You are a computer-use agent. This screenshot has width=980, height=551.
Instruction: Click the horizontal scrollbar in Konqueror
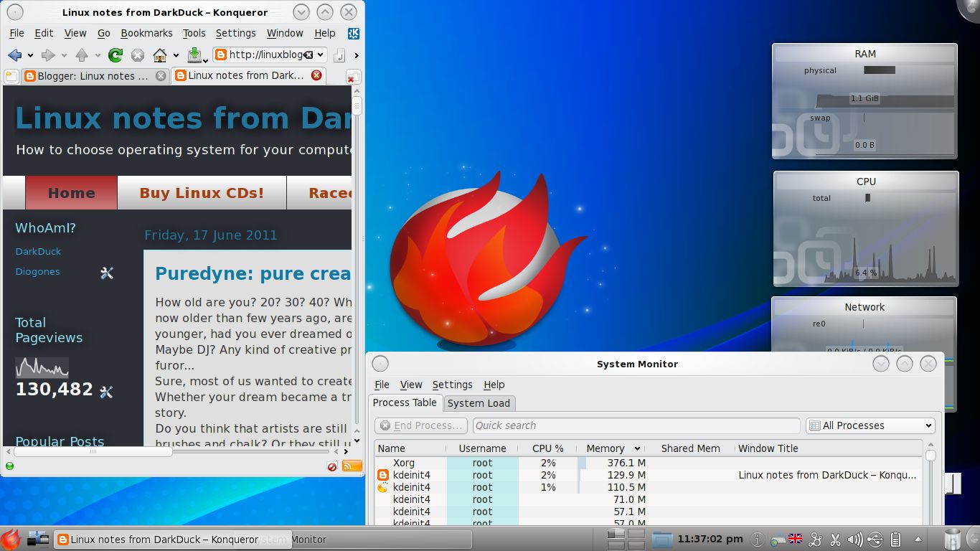pyautogui.click(x=93, y=453)
